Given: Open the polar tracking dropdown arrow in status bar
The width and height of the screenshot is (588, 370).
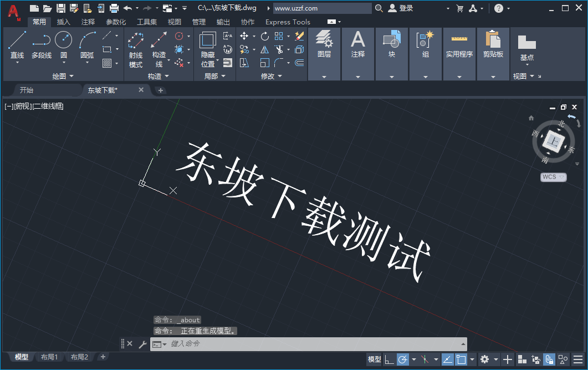Looking at the screenshot, I should (413, 359).
